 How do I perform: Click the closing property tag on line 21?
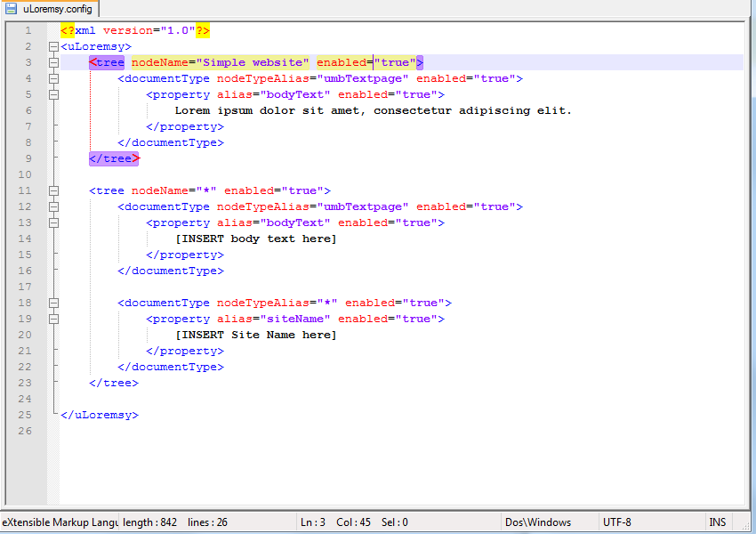coord(185,352)
